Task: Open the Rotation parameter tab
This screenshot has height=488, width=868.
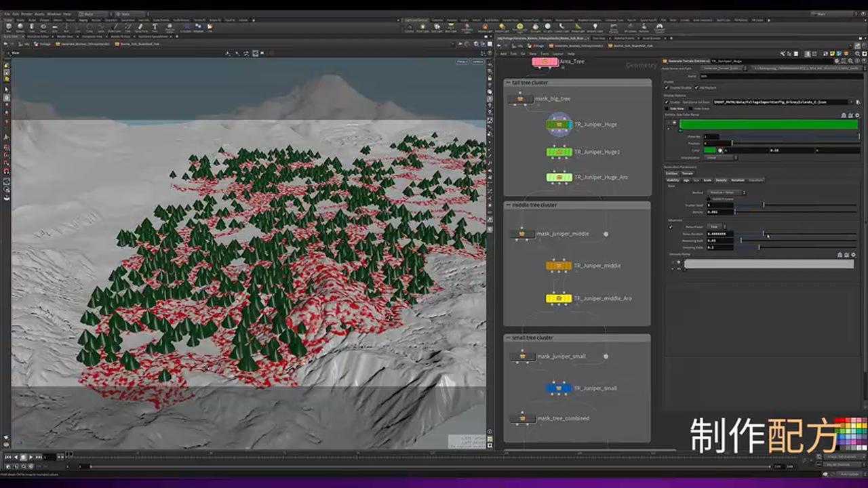Action: coord(737,180)
